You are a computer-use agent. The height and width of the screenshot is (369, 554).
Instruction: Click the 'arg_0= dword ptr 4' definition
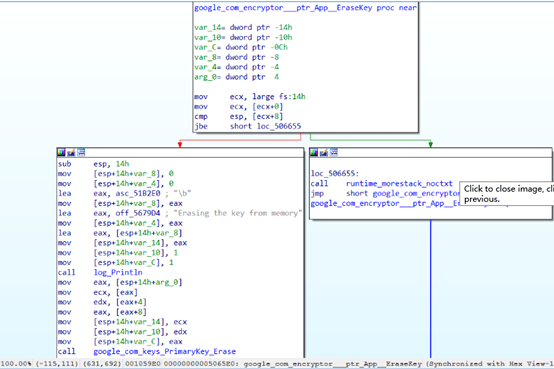pos(236,77)
